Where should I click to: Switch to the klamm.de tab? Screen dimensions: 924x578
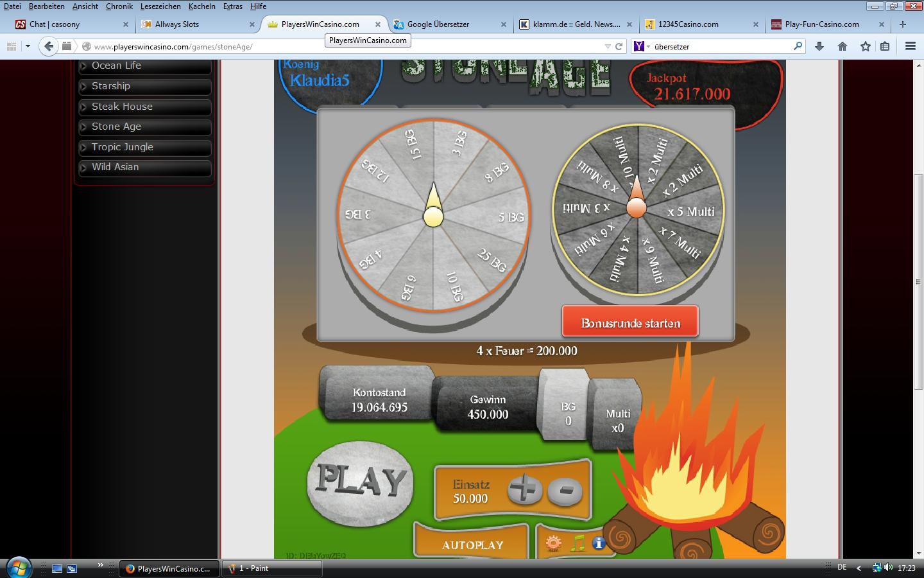click(576, 24)
